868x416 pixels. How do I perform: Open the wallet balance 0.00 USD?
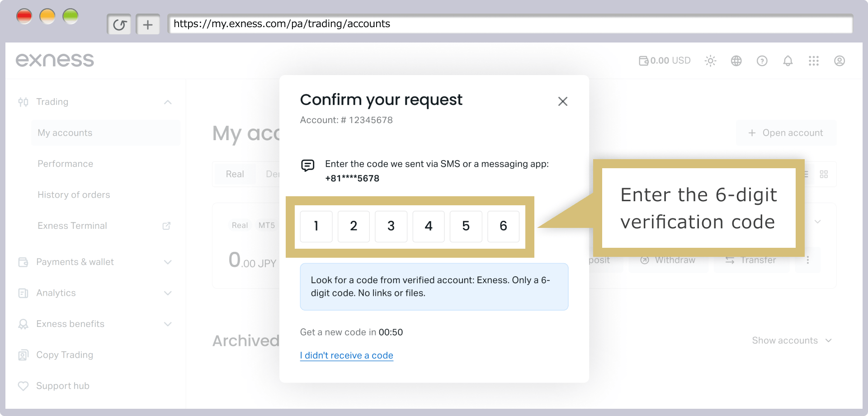pos(665,61)
